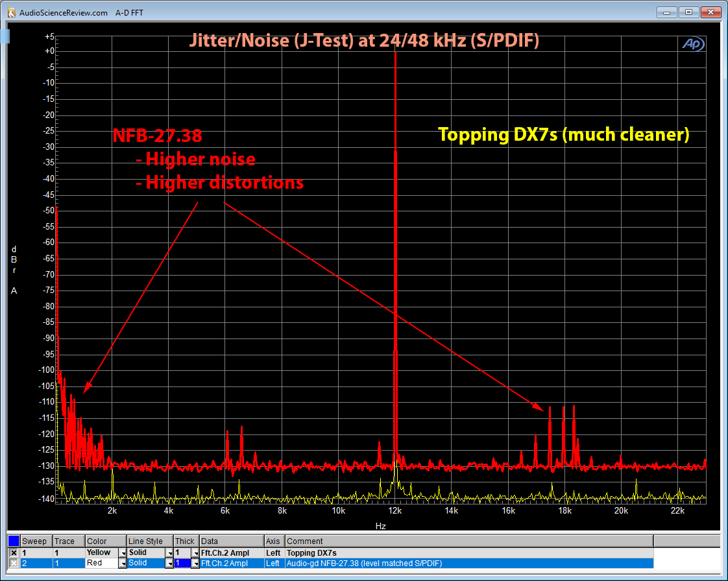Click sweep number 2 cell
Screen dimensions: 728x581
point(36,563)
